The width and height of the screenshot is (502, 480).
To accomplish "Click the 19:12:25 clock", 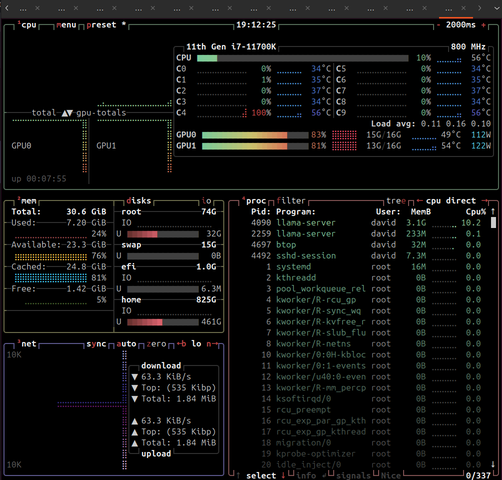I will tap(256, 25).
